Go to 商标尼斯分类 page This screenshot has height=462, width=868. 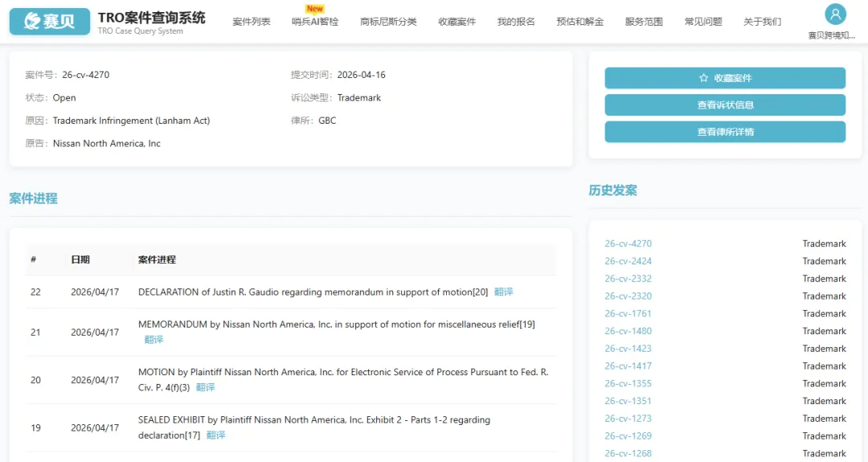click(x=388, y=22)
